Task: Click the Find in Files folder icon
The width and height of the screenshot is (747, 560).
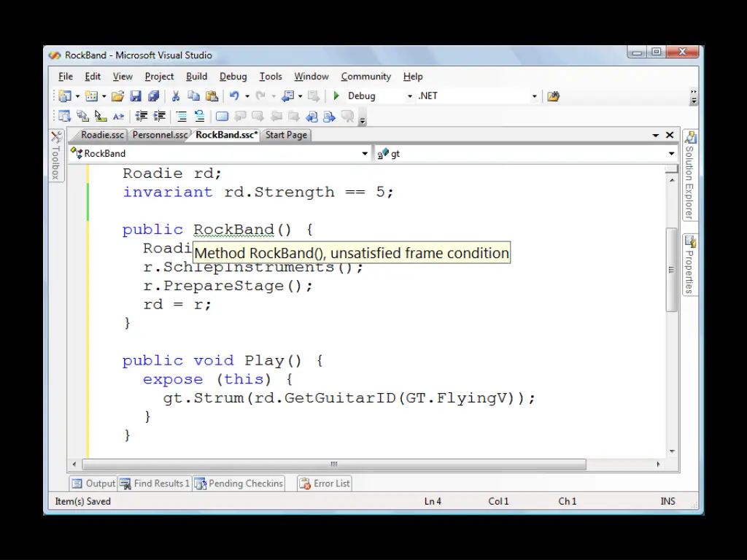Action: click(x=553, y=97)
